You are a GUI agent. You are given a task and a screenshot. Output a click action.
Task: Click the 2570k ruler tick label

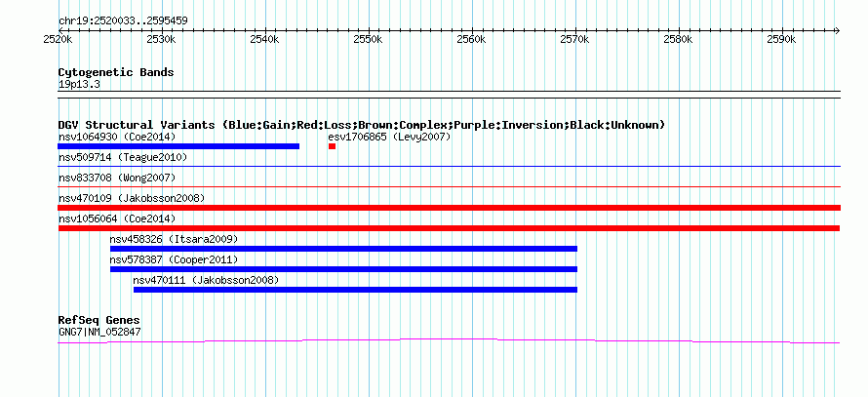(575, 40)
